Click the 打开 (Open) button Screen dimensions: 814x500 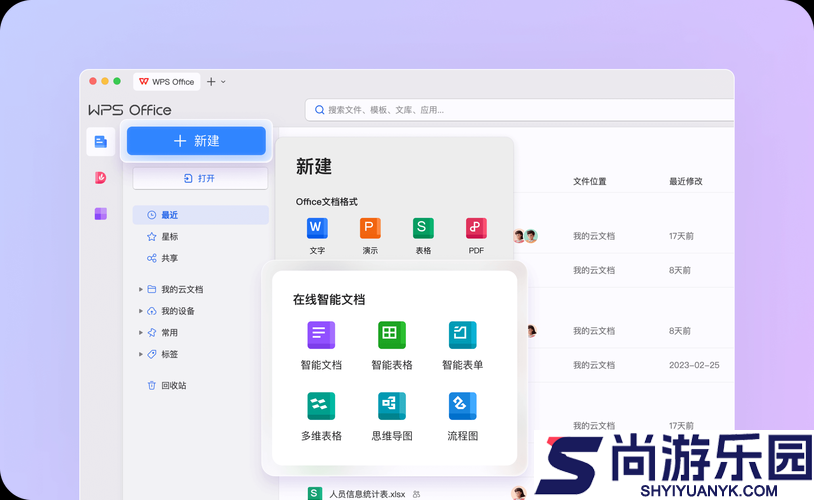pyautogui.click(x=200, y=178)
